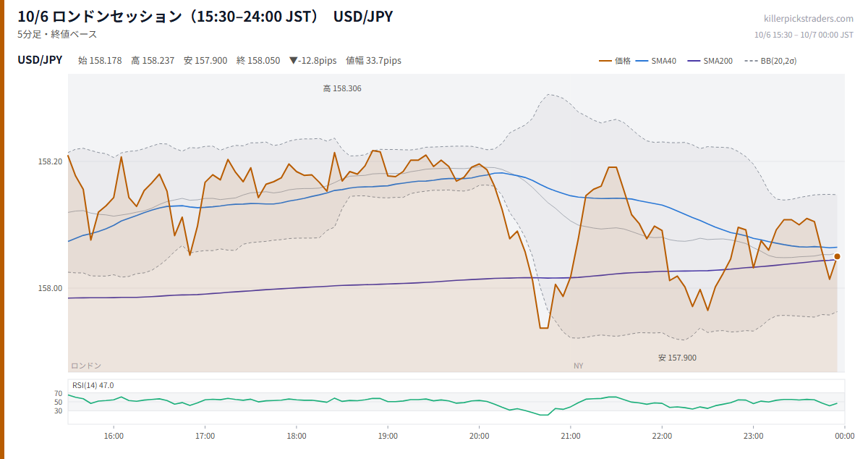868x459 pixels.
Task: Click the down triangle by -12.8pips
Action: [x=293, y=61]
